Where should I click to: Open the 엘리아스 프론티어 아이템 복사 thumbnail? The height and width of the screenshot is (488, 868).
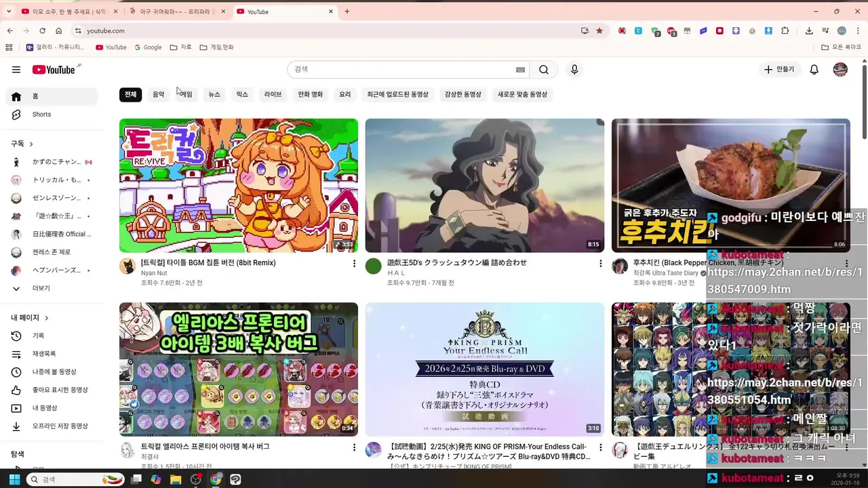tap(239, 369)
